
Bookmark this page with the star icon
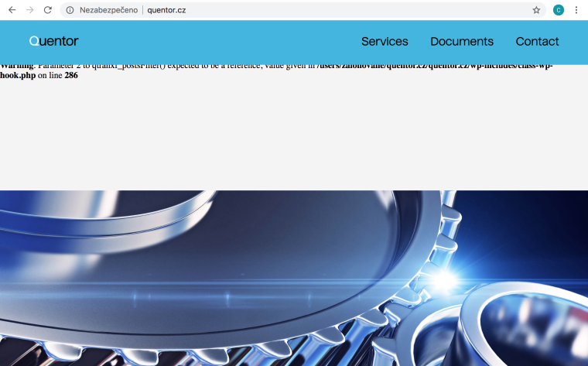(x=536, y=10)
